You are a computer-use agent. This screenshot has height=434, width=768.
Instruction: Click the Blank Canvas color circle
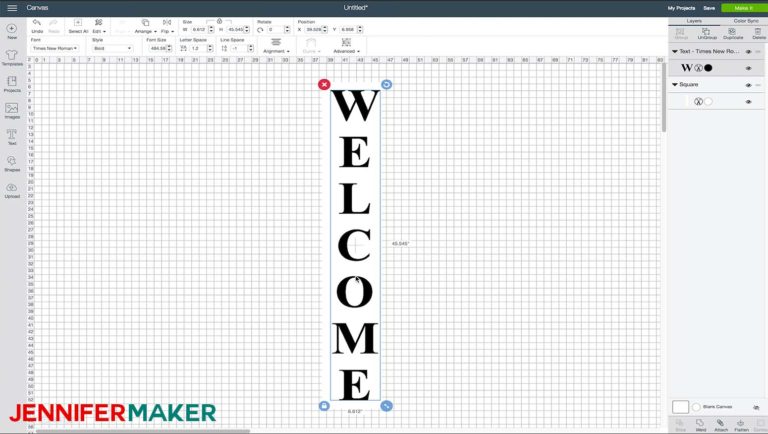(696, 407)
